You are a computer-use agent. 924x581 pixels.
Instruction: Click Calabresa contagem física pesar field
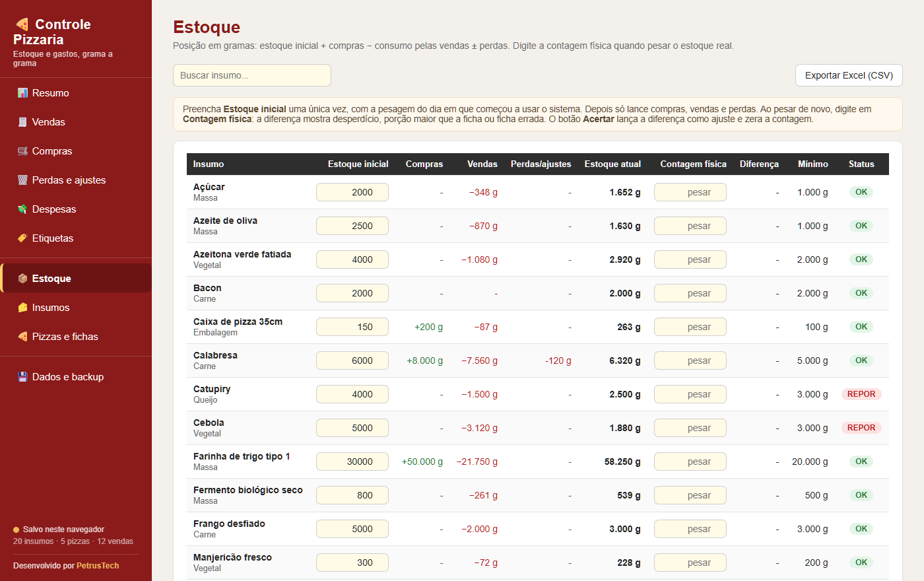coord(690,360)
